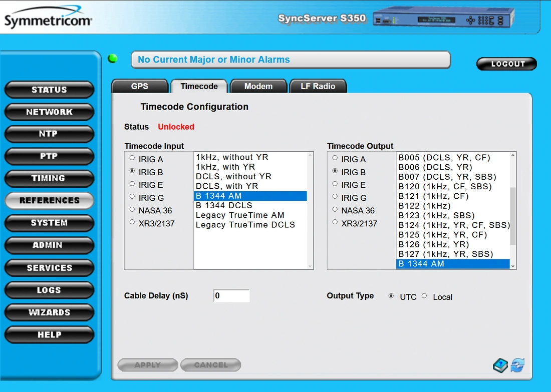Click the output list scrollbar thumb
Image resolution: width=551 pixels, height=392 pixels.
(513, 216)
